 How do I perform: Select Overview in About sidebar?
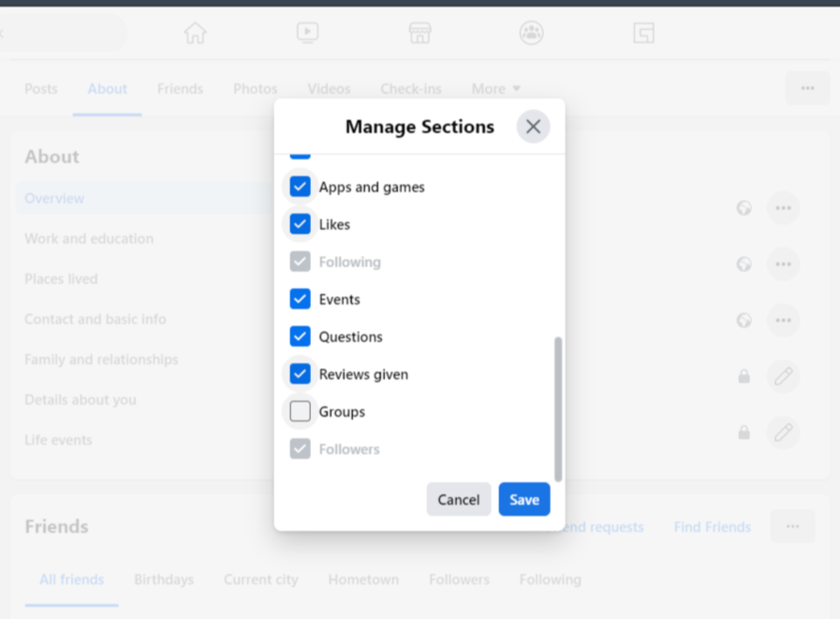pyautogui.click(x=144, y=199)
